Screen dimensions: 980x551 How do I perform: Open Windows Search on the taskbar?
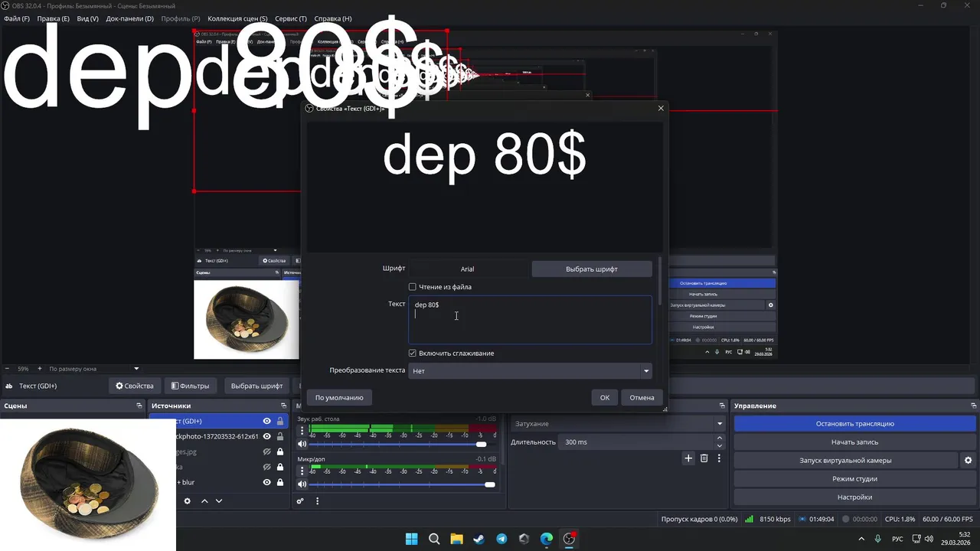434,539
